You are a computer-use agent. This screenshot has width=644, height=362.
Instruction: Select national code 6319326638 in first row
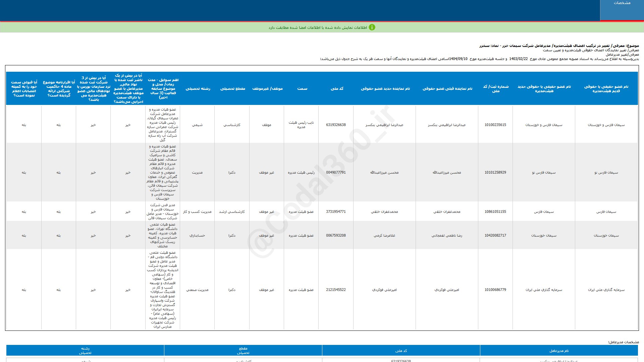(x=336, y=125)
